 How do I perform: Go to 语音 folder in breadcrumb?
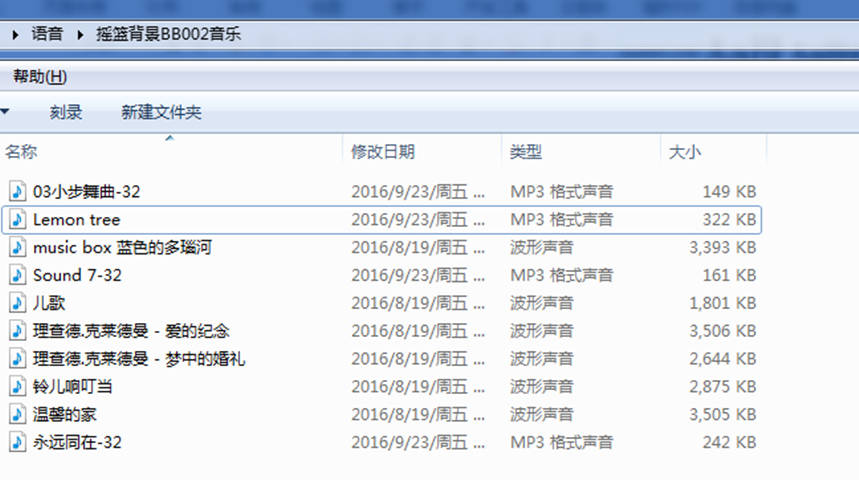(x=47, y=34)
